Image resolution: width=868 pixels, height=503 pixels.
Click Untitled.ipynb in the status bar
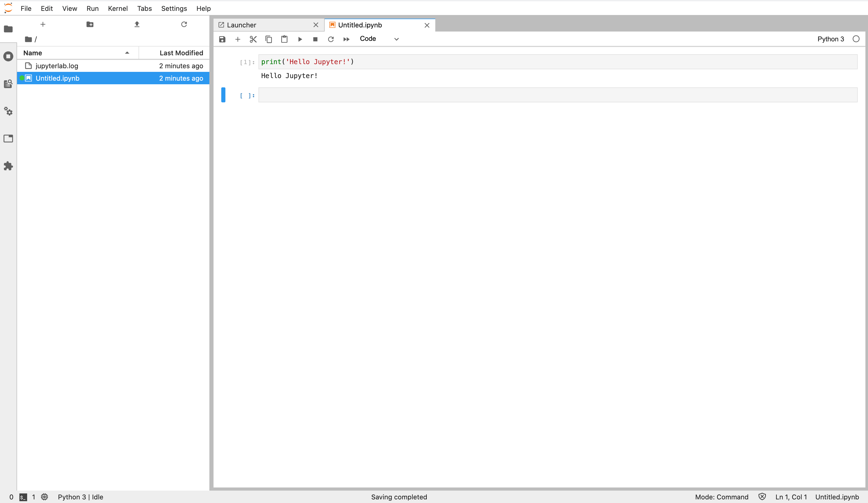pyautogui.click(x=837, y=497)
